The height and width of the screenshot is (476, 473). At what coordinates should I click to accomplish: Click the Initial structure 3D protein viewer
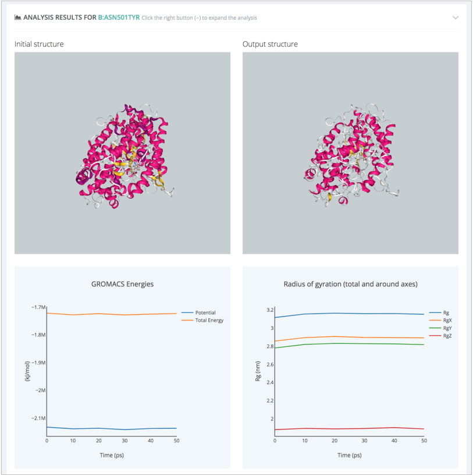122,153
